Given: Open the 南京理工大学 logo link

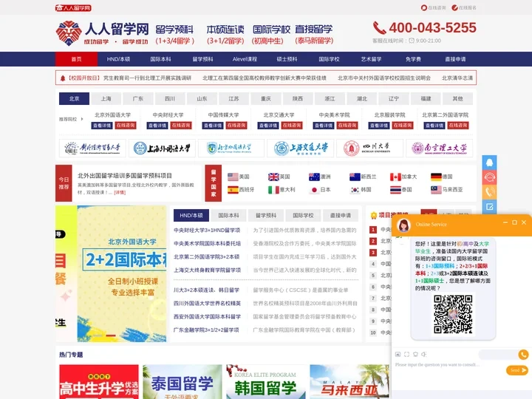Looking at the screenshot, I should (x=439, y=148).
